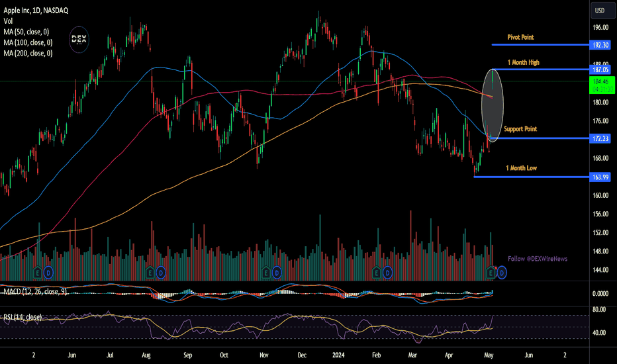Click the MACD 0.0000 scale value

pos(600,294)
